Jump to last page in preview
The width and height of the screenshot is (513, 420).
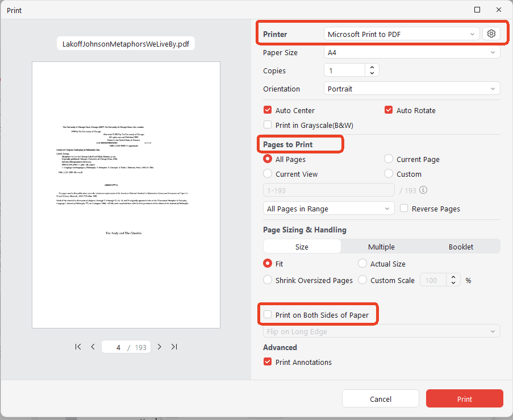(x=174, y=347)
